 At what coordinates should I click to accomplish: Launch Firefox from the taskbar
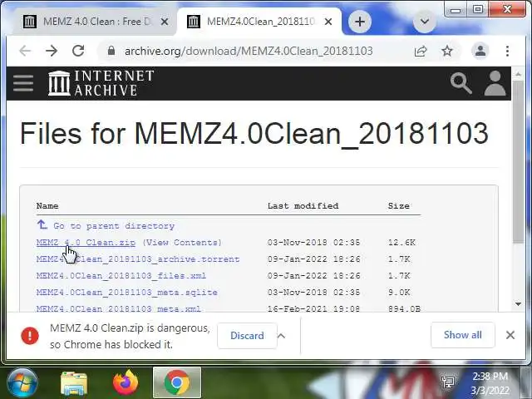pos(126,382)
